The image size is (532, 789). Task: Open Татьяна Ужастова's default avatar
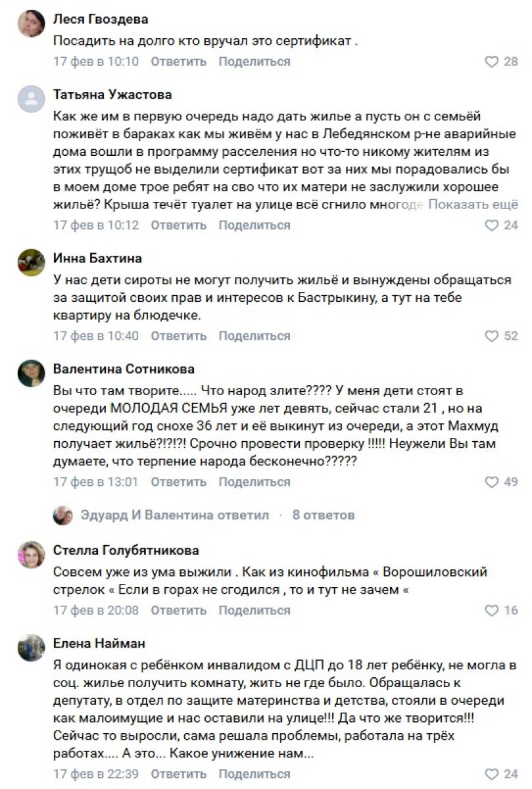tap(31, 99)
